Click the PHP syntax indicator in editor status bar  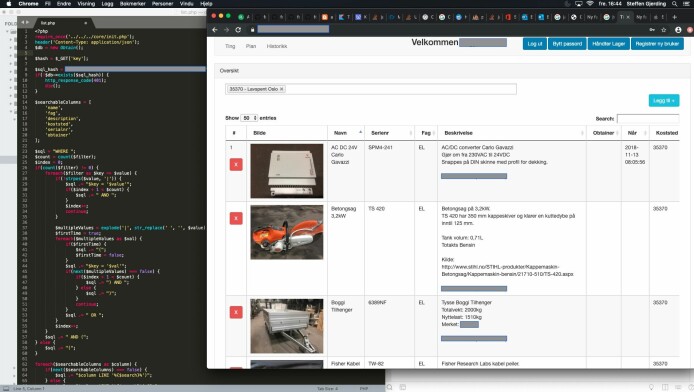click(x=364, y=388)
